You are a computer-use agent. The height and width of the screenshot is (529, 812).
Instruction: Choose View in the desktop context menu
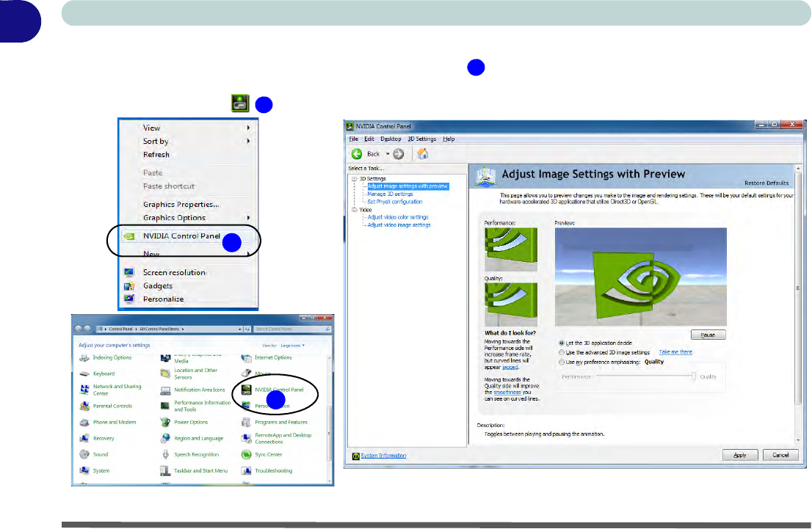tap(151, 128)
